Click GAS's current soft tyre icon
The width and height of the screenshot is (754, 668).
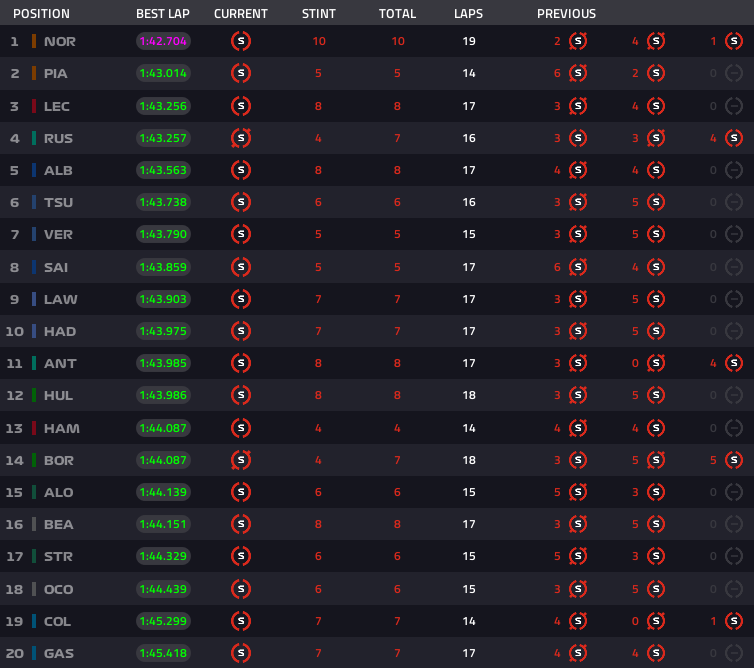coord(241,653)
